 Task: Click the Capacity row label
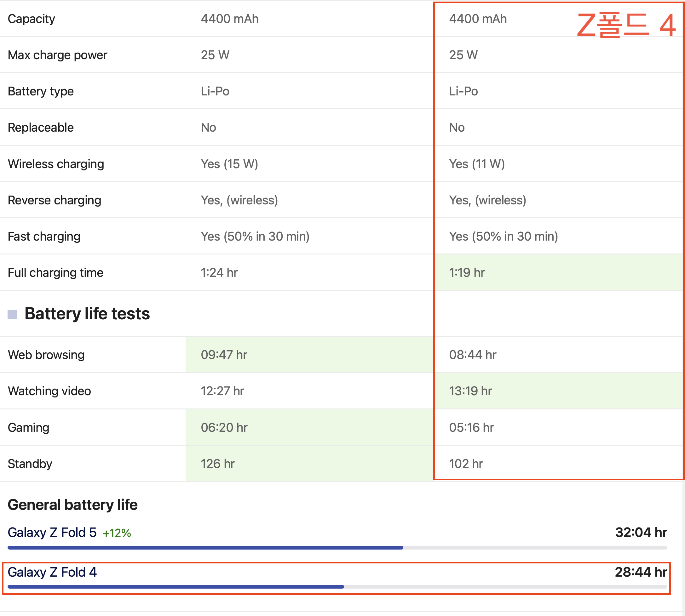(x=31, y=19)
